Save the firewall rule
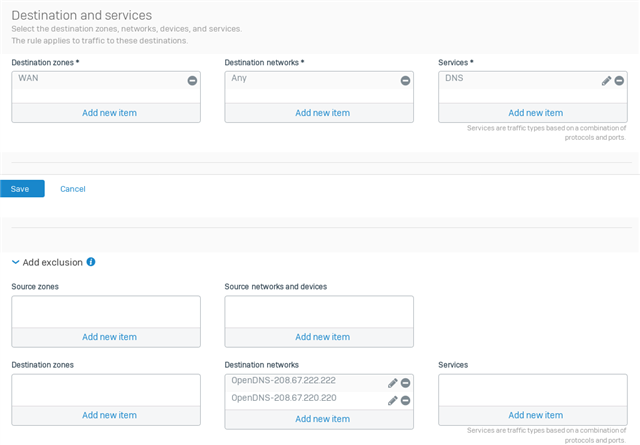 (x=22, y=189)
